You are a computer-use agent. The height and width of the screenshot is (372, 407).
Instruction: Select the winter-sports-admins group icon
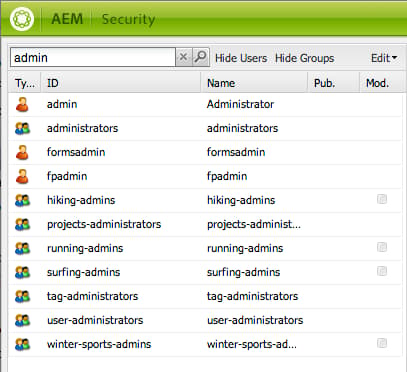tap(22, 344)
